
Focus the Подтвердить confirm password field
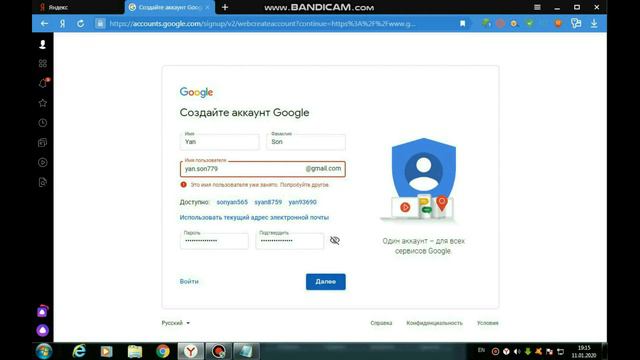coord(289,241)
